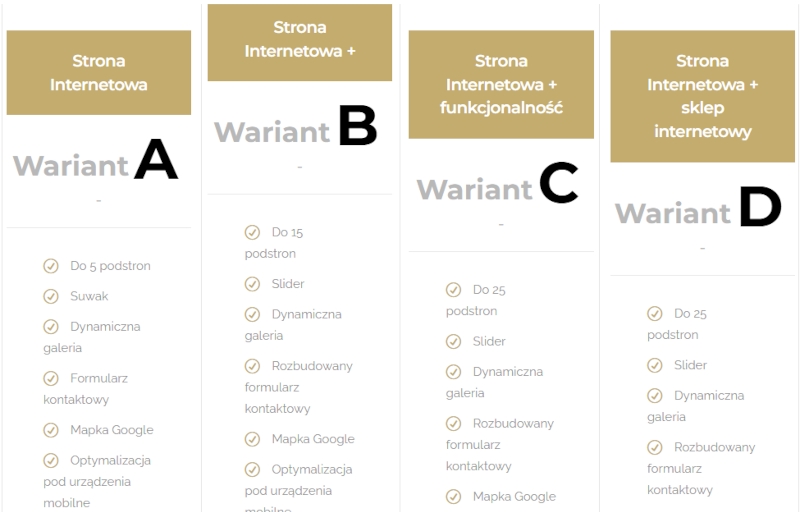Open the "Strona Internetowa + funkcjonalność" plan header
Screen dimensions: 800x512
[x=501, y=84]
